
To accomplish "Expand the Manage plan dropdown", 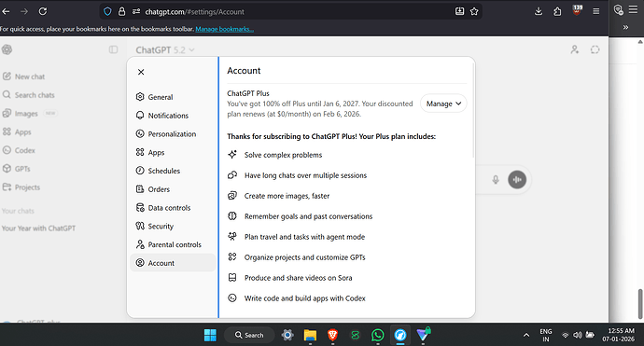I will (x=443, y=104).
